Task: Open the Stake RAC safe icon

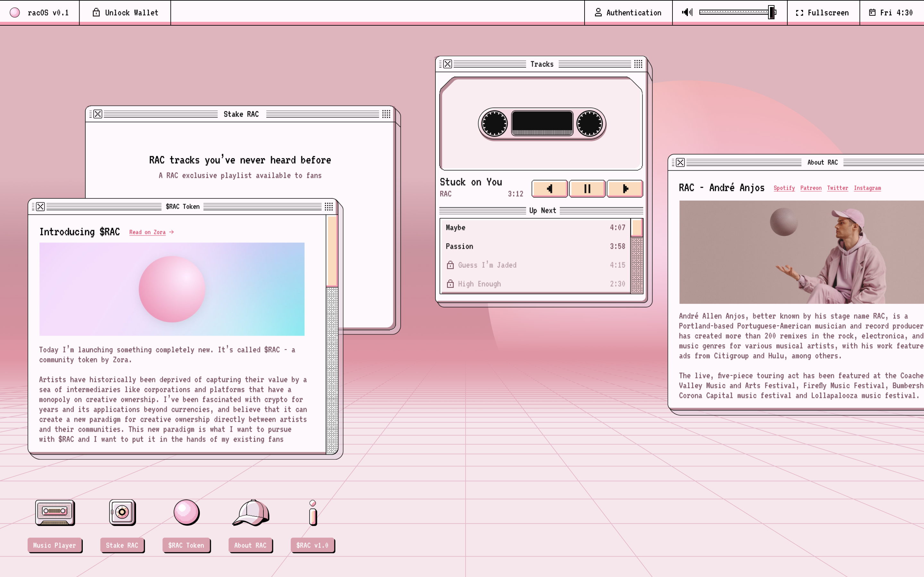Action: tap(122, 513)
